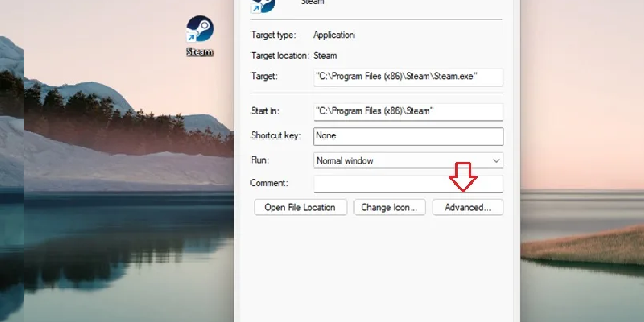644x322 pixels.
Task: Click the 'Start in:' label
Action: (265, 111)
